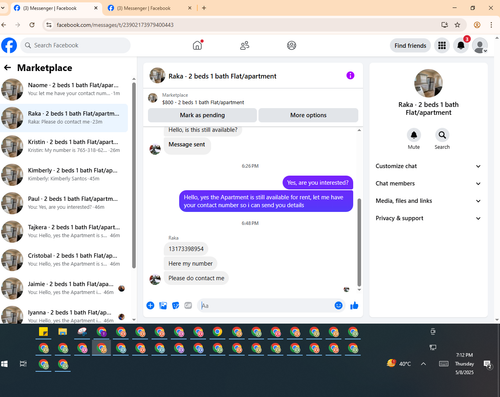Show hidden system tray icons
The height and width of the screenshot is (397, 500).
423,364
